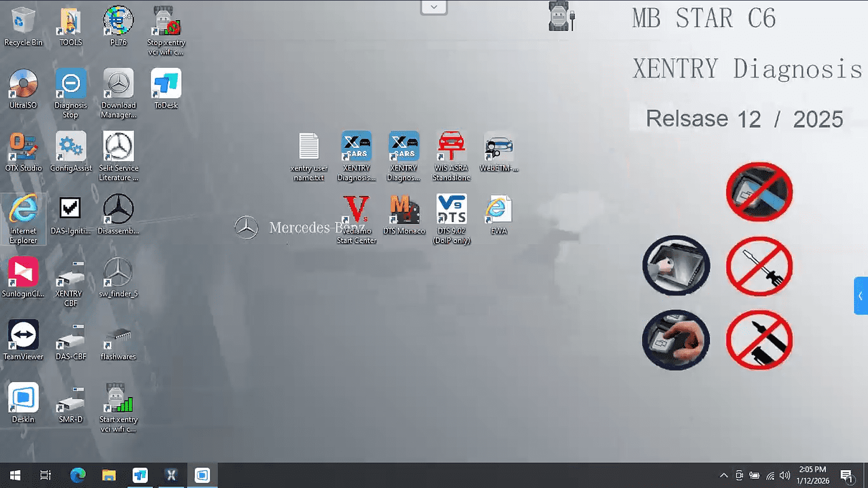Switch to ToDesk in the taskbar
The height and width of the screenshot is (488, 868).
[x=140, y=476]
